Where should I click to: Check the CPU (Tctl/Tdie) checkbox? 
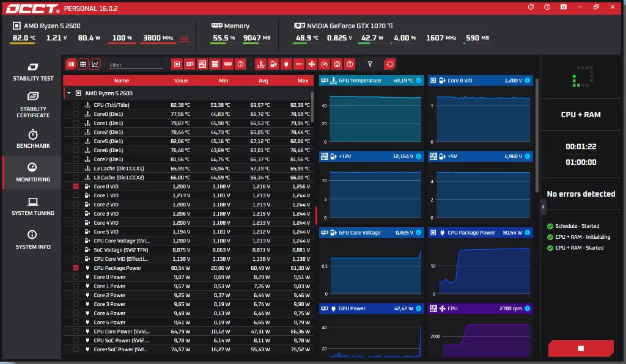coord(76,105)
